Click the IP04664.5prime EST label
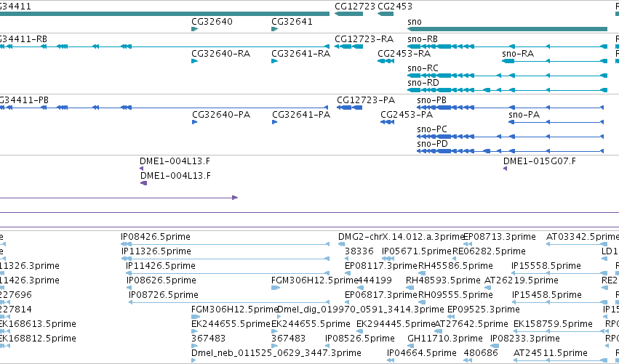Image resolution: width=619 pixels, height=364 pixels. pyautogui.click(x=422, y=353)
